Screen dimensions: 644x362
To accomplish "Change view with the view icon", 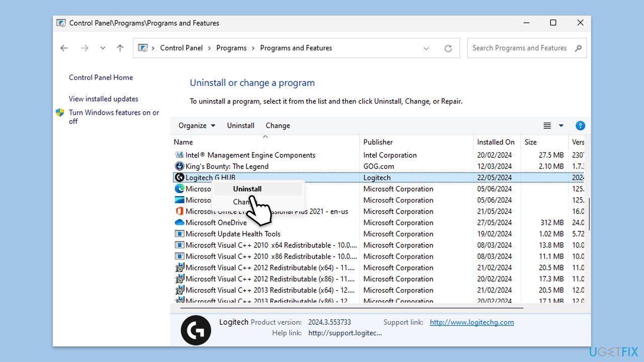I will [x=547, y=126].
